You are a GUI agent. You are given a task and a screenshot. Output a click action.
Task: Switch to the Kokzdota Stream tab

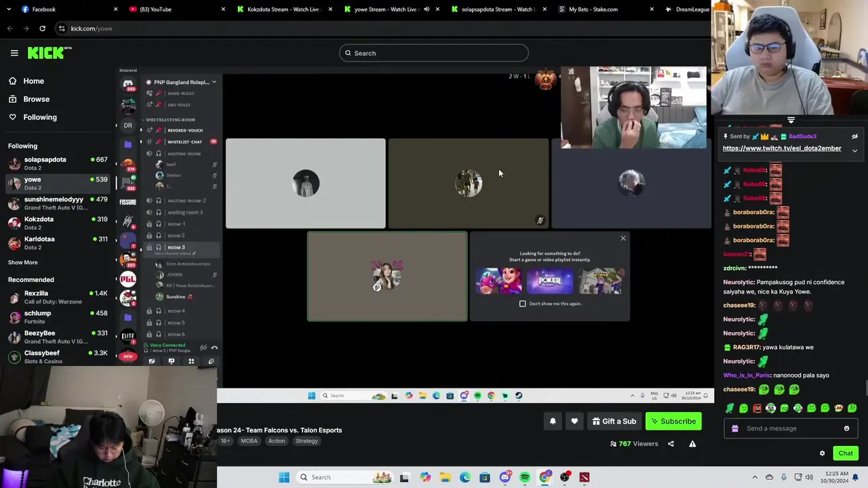pyautogui.click(x=283, y=9)
